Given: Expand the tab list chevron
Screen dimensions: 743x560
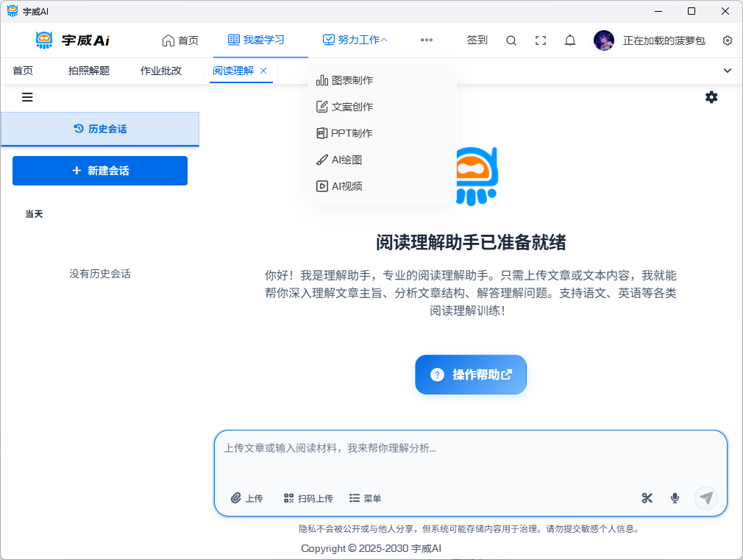Looking at the screenshot, I should pos(728,71).
